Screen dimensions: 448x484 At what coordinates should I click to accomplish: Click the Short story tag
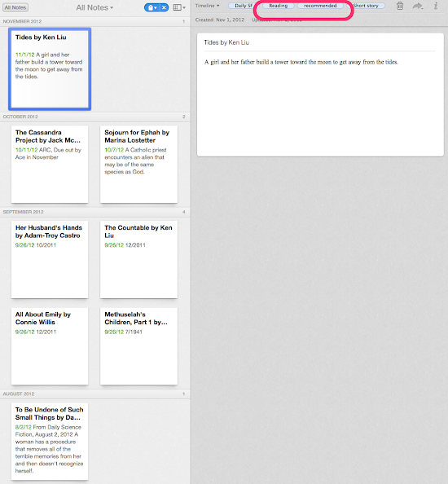[x=366, y=6]
